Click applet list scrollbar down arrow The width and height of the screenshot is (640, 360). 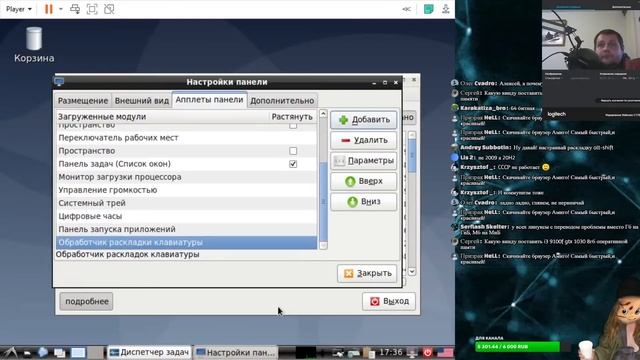click(323, 245)
